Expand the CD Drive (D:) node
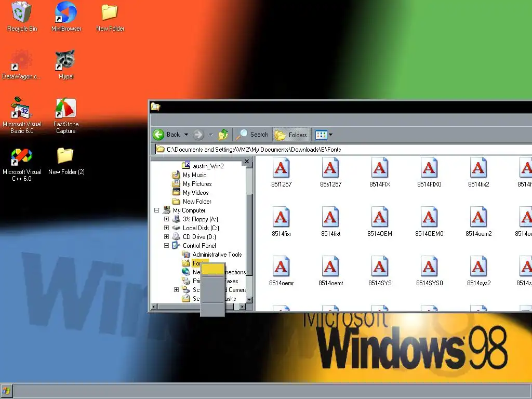The width and height of the screenshot is (532, 399). (167, 237)
